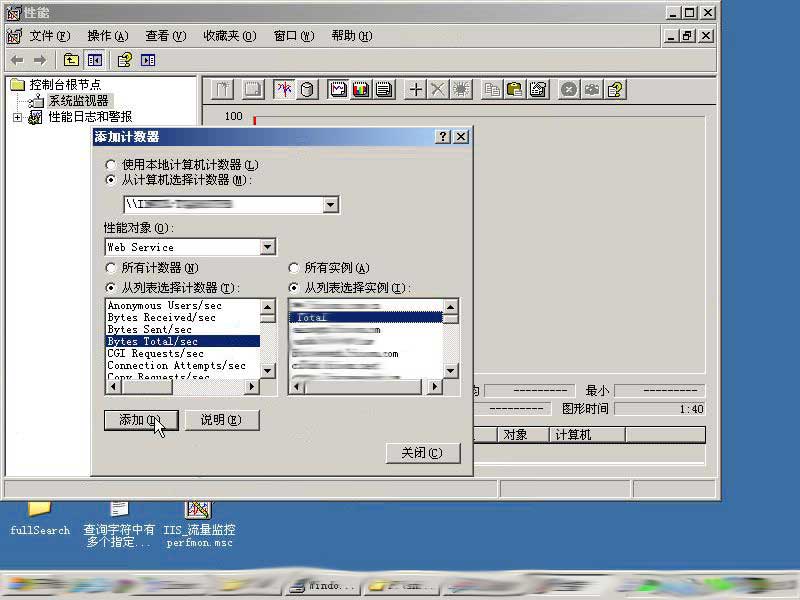Click instance list scroll-right arrow

[435, 387]
